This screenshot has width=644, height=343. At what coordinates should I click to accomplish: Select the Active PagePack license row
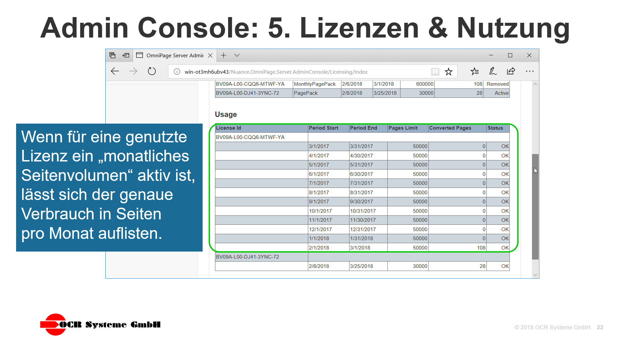(x=362, y=93)
